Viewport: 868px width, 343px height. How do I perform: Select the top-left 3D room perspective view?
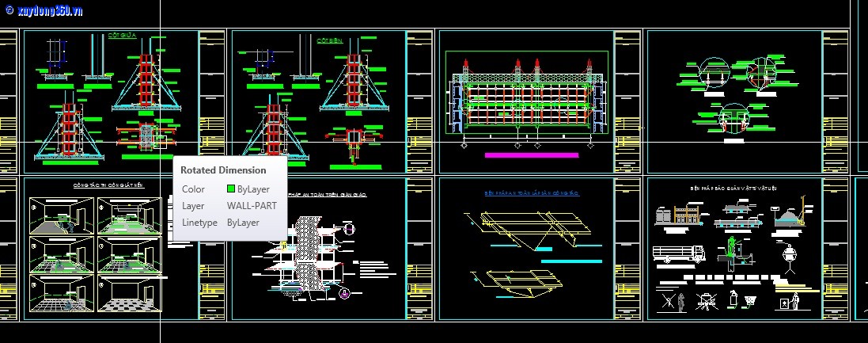pyautogui.click(x=61, y=214)
